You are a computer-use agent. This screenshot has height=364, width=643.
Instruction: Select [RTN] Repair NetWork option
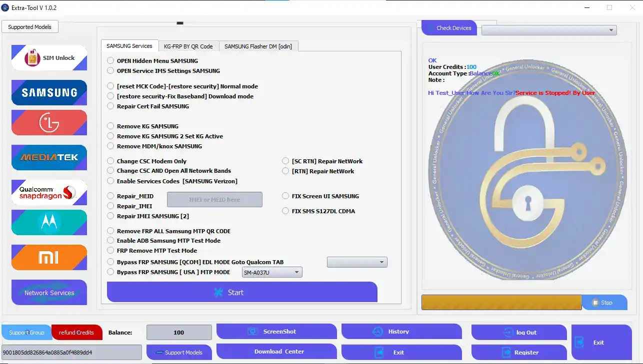(285, 171)
